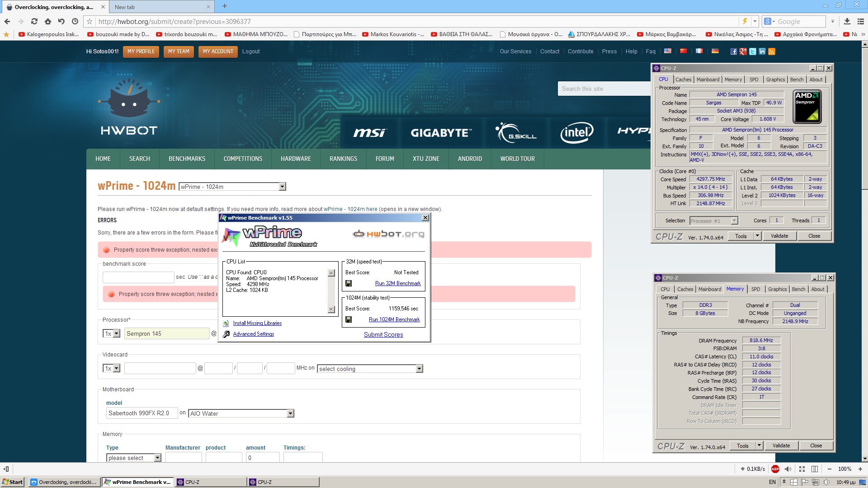Switch to the New tab browser tab
Image resolution: width=868 pixels, height=488 pixels.
tap(160, 7)
